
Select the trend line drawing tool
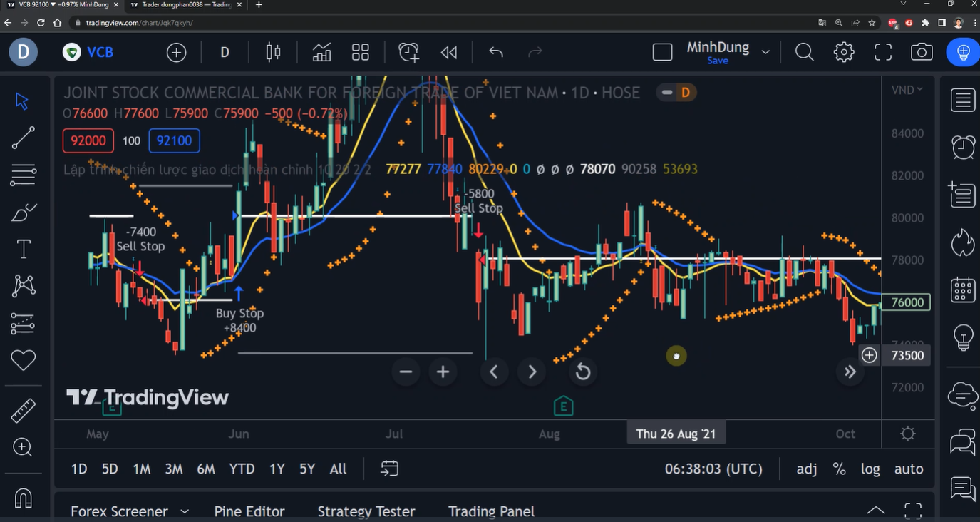(x=23, y=138)
